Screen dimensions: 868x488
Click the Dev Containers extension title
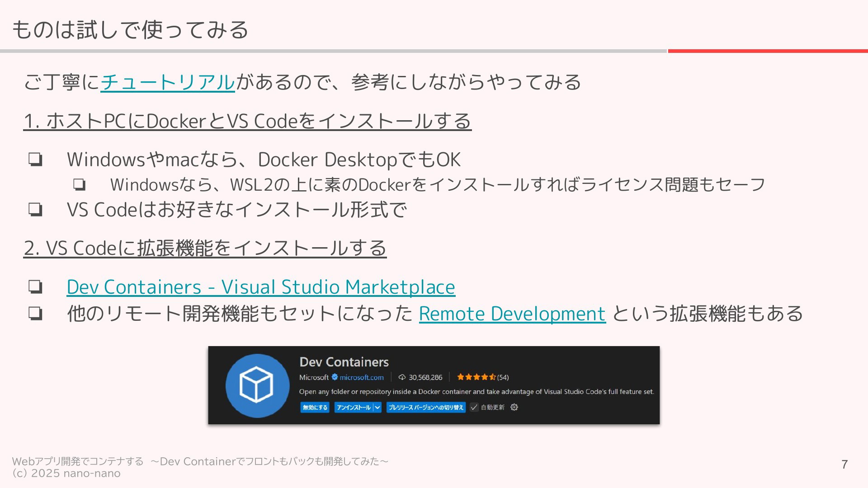[x=344, y=362]
